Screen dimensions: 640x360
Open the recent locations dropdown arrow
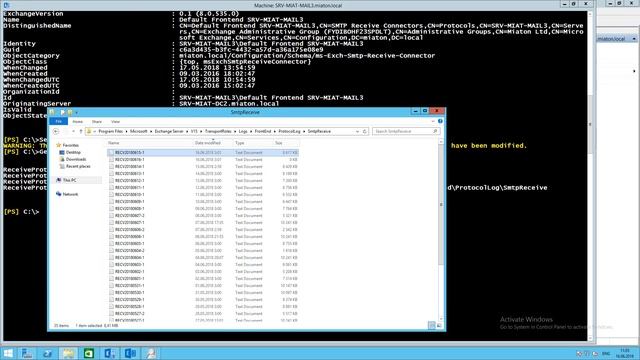(x=73, y=131)
